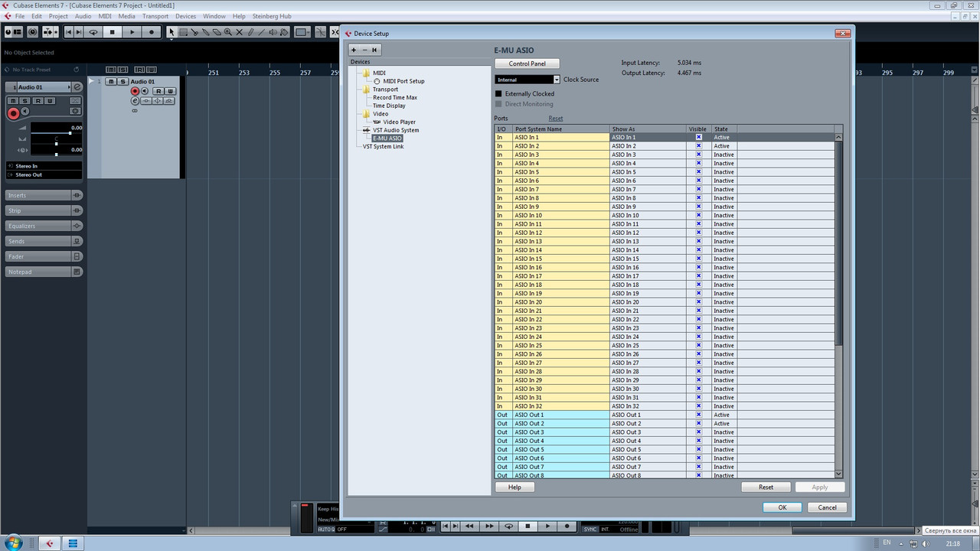The width and height of the screenshot is (980, 551).
Task: Select the Draw pencil tool
Action: (x=250, y=32)
